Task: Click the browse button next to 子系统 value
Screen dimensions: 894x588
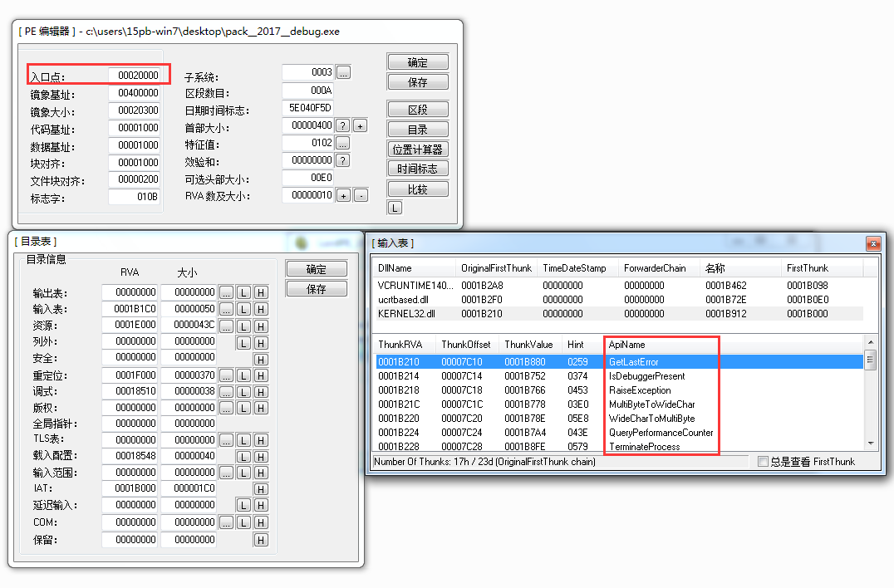Action: click(343, 72)
